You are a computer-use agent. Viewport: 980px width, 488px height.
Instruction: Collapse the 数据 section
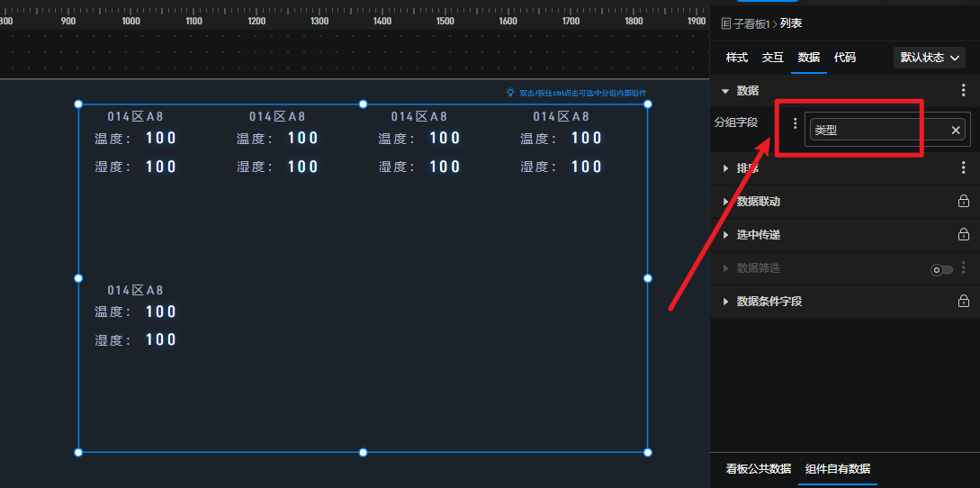(x=725, y=91)
